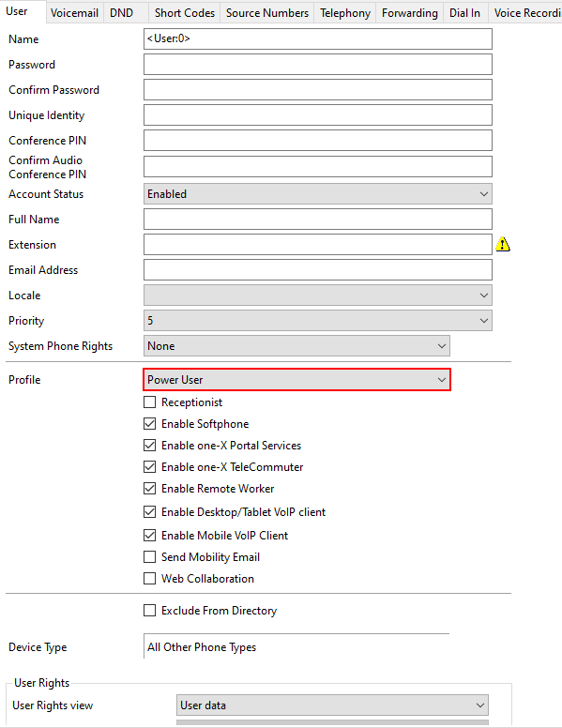Click the yellow warning icon beside Extension
The image size is (562, 728).
[503, 244]
